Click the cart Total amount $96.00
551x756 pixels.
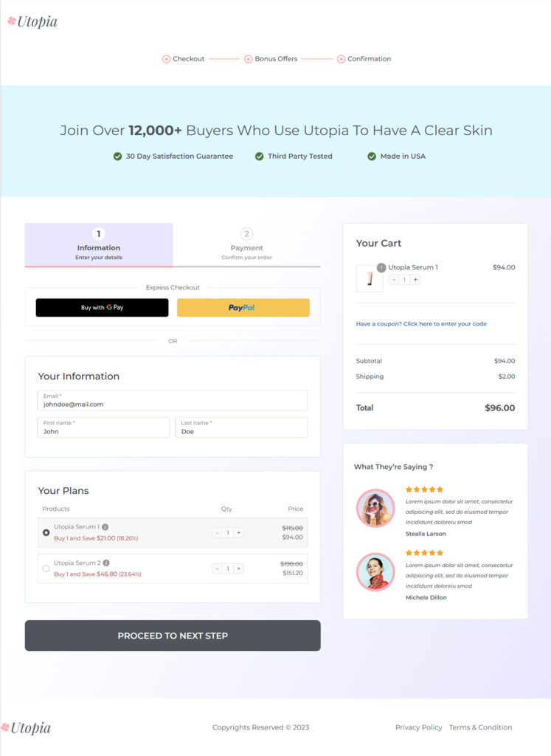(x=500, y=408)
